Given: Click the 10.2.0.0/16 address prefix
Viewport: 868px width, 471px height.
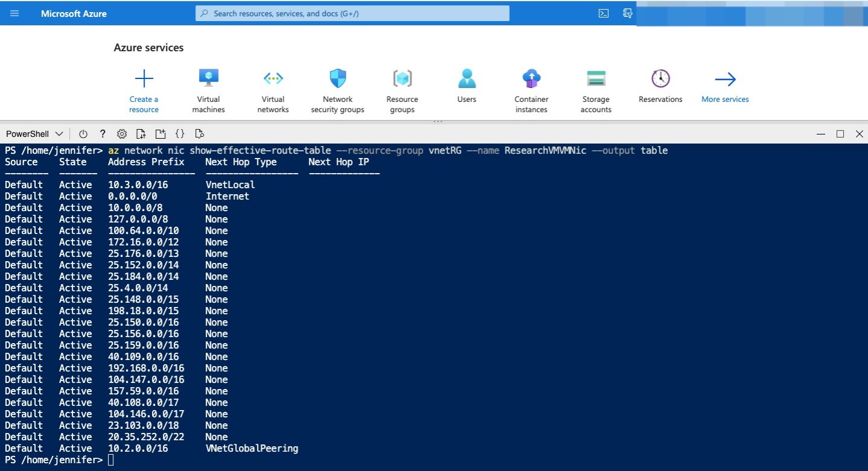Looking at the screenshot, I should 138,448.
